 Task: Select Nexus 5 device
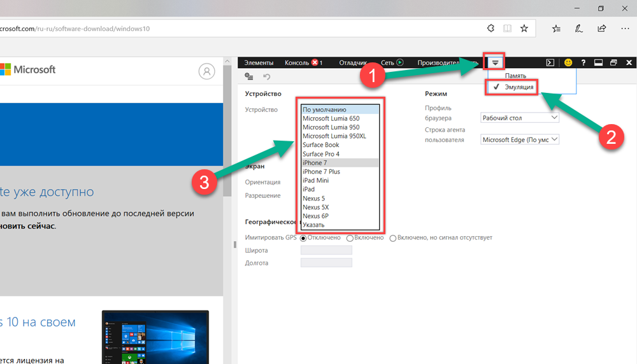[340, 199]
